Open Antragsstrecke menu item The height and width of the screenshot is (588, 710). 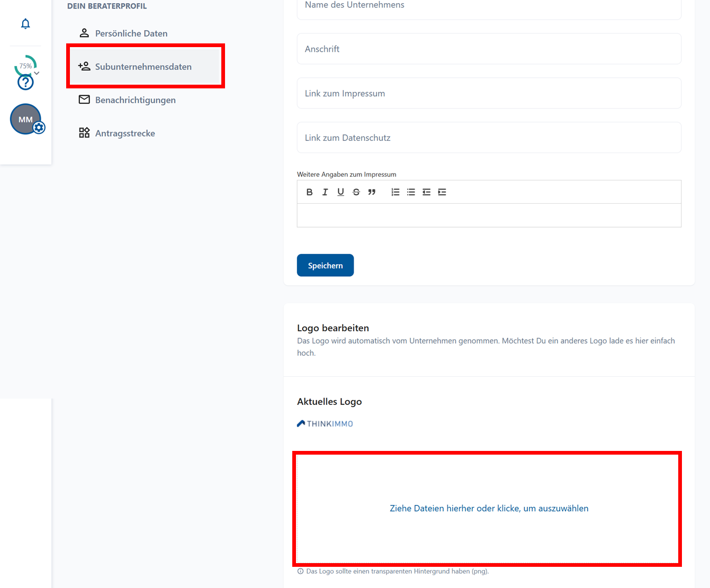[x=125, y=133]
